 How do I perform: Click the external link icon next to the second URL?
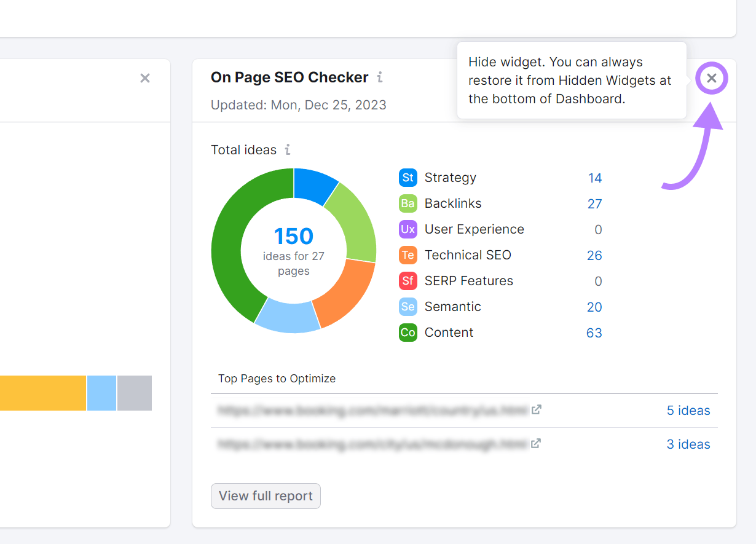pyautogui.click(x=536, y=443)
